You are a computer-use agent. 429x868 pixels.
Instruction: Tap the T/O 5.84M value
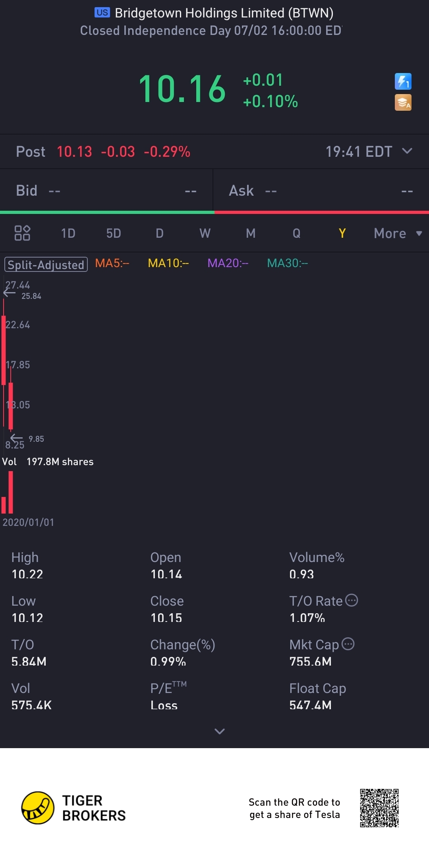coord(29,662)
